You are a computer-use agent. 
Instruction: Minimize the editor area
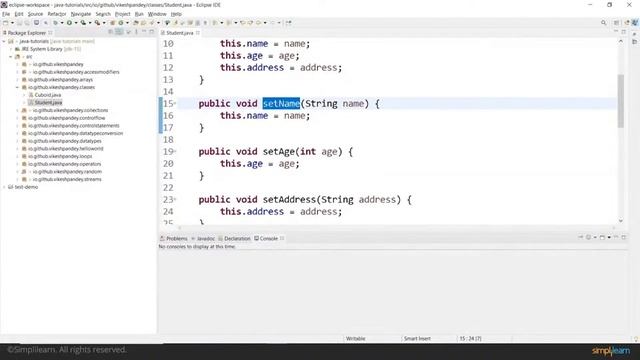pyautogui.click(x=616, y=32)
